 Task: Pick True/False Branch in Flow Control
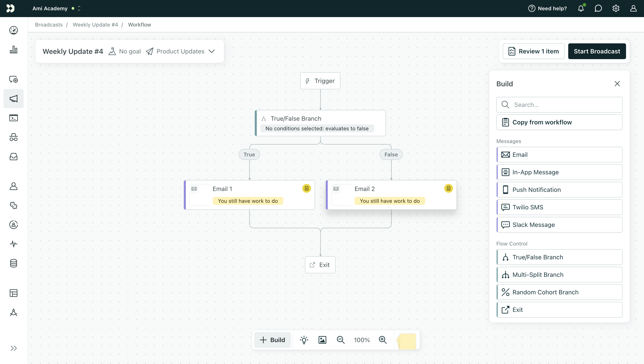coord(559,257)
